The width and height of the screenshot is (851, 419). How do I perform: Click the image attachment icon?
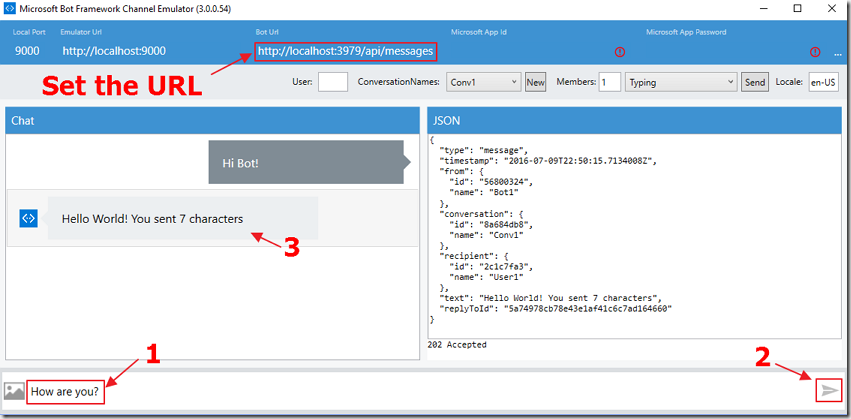14,391
